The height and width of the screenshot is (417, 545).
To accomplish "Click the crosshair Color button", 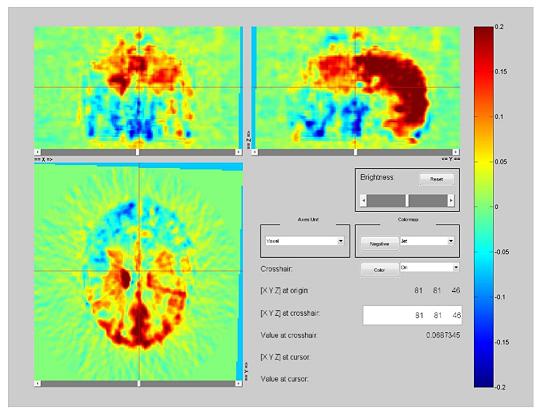I will pos(380,270).
